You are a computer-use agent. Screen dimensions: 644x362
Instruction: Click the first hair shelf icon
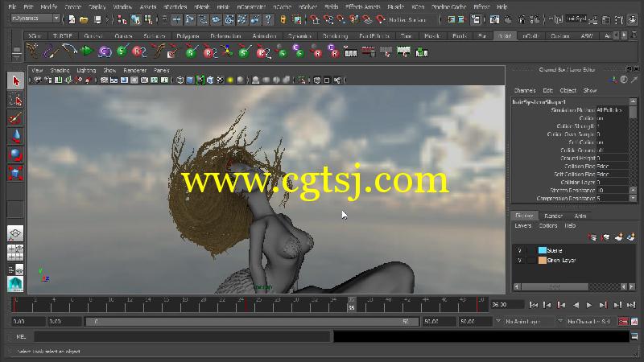click(x=32, y=51)
